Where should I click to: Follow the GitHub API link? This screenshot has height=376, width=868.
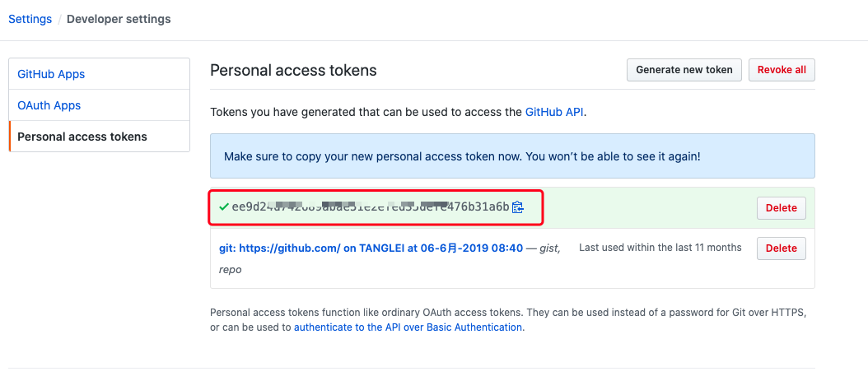[554, 112]
